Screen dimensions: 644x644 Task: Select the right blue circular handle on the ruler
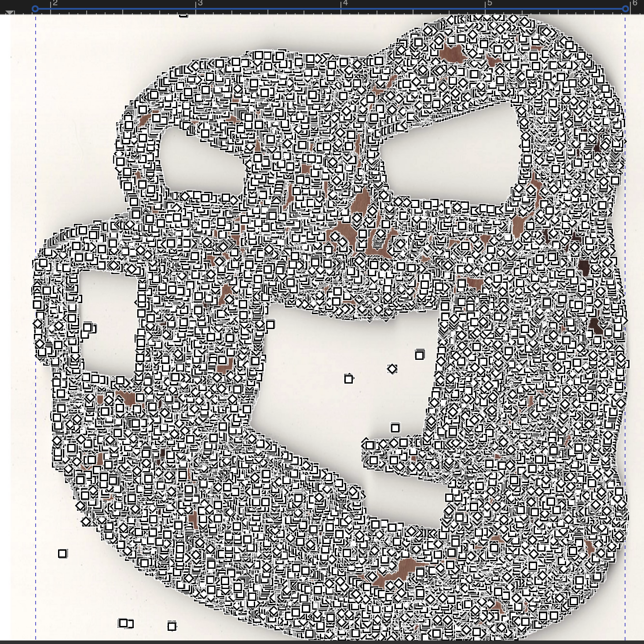pos(626,8)
